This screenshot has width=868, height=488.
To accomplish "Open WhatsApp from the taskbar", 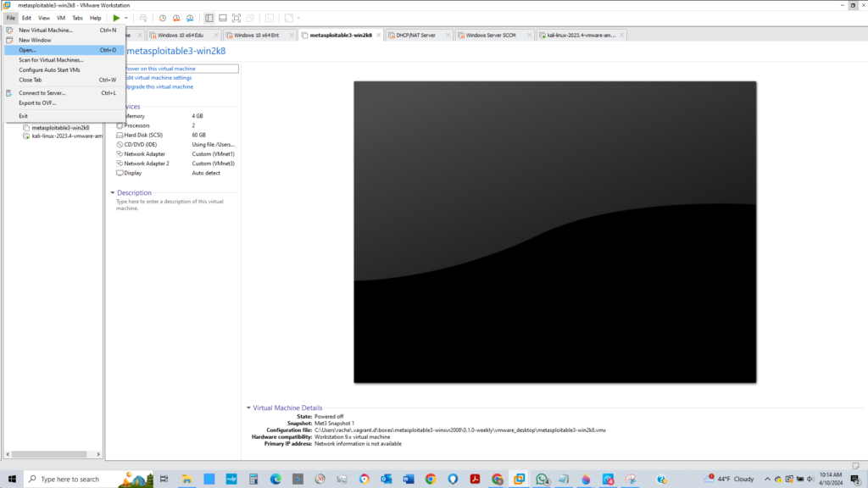I will click(542, 480).
